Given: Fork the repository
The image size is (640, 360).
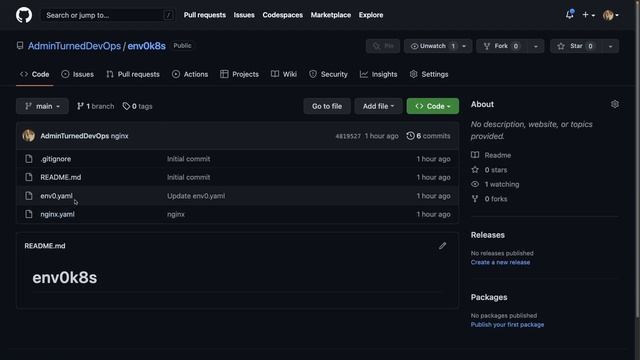Looking at the screenshot, I should tap(501, 46).
